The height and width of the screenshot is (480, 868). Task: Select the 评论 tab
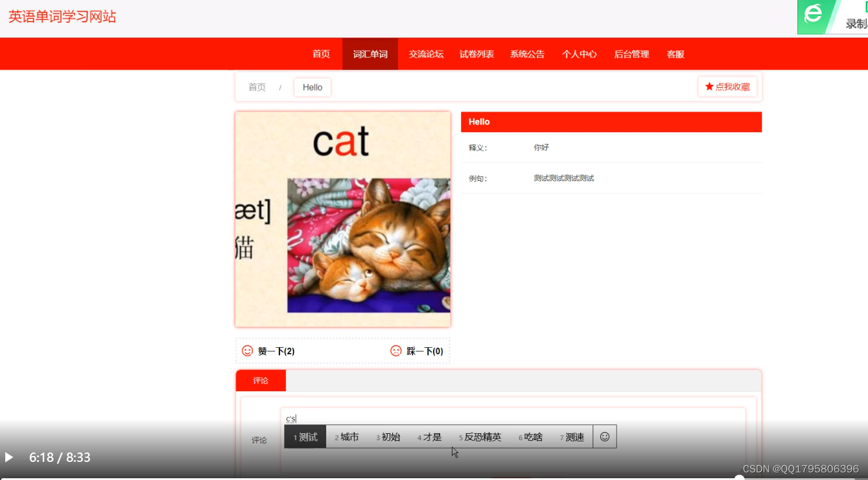pyautogui.click(x=261, y=381)
